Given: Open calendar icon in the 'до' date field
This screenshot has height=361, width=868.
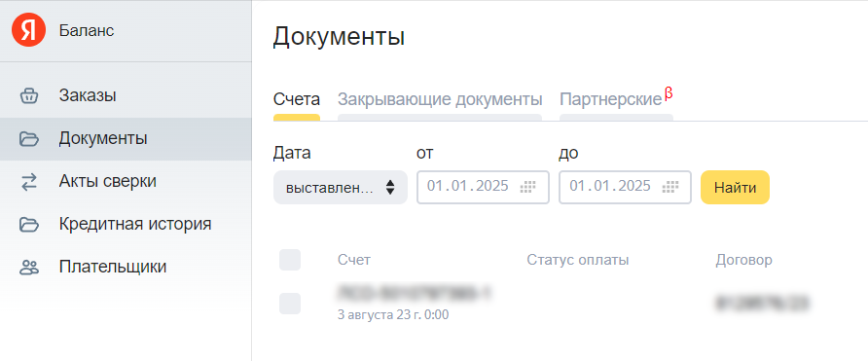Looking at the screenshot, I should pos(670,187).
